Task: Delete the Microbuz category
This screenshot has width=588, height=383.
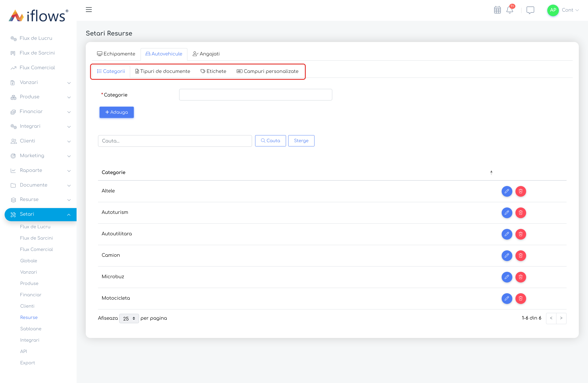Action: [x=521, y=277]
